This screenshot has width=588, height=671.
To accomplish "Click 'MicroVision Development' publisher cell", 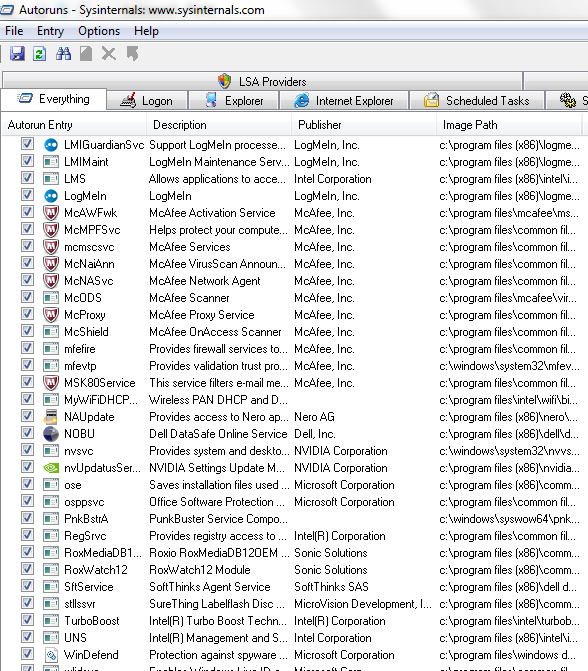I will (363, 604).
